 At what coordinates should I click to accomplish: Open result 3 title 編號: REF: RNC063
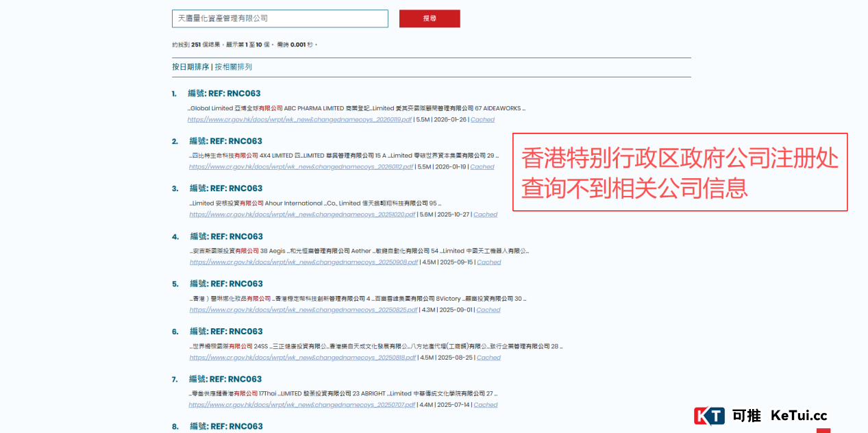pos(226,188)
